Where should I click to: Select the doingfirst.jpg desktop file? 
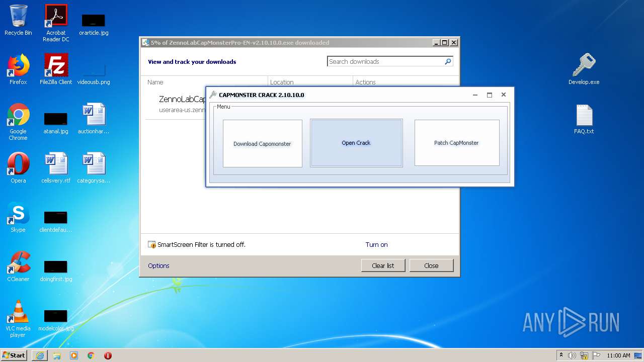click(56, 270)
